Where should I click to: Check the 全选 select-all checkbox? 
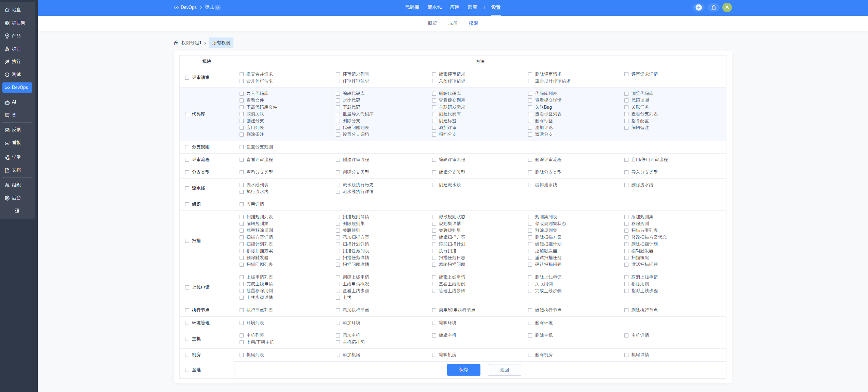click(187, 370)
